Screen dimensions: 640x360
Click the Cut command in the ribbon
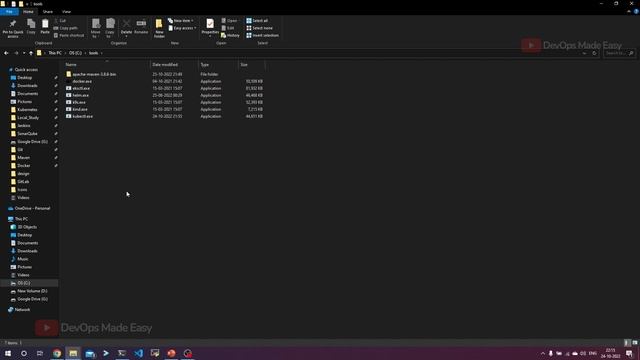point(60,20)
